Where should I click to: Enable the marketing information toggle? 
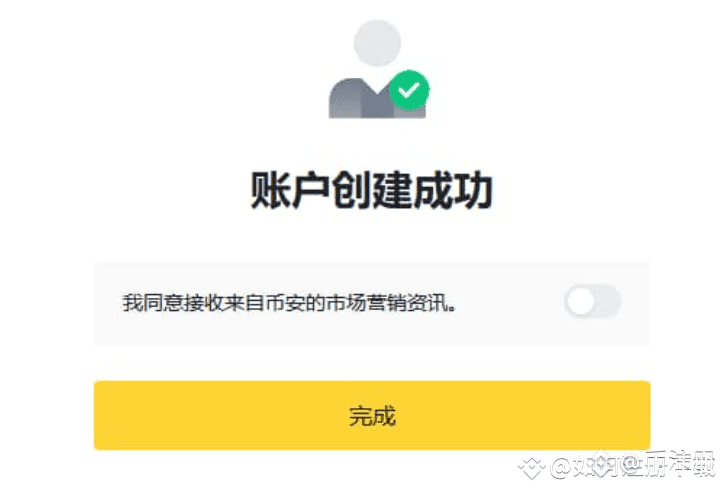coord(593,302)
